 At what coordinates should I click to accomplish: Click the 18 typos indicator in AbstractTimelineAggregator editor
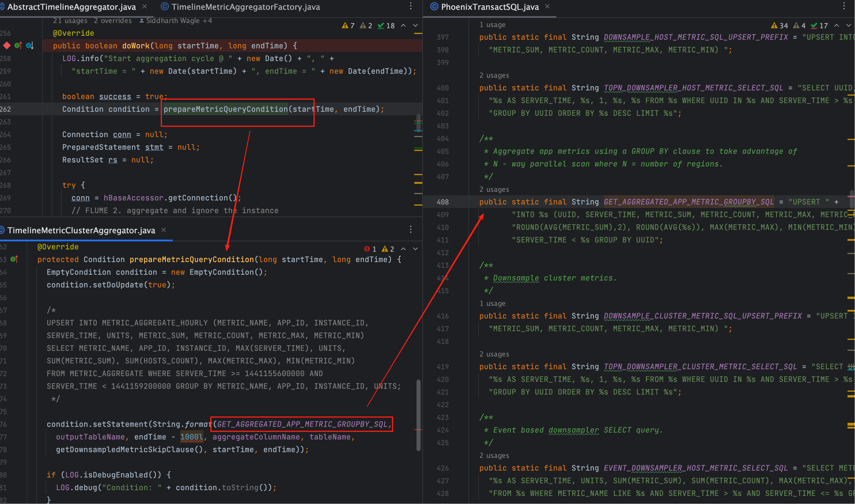[x=386, y=25]
